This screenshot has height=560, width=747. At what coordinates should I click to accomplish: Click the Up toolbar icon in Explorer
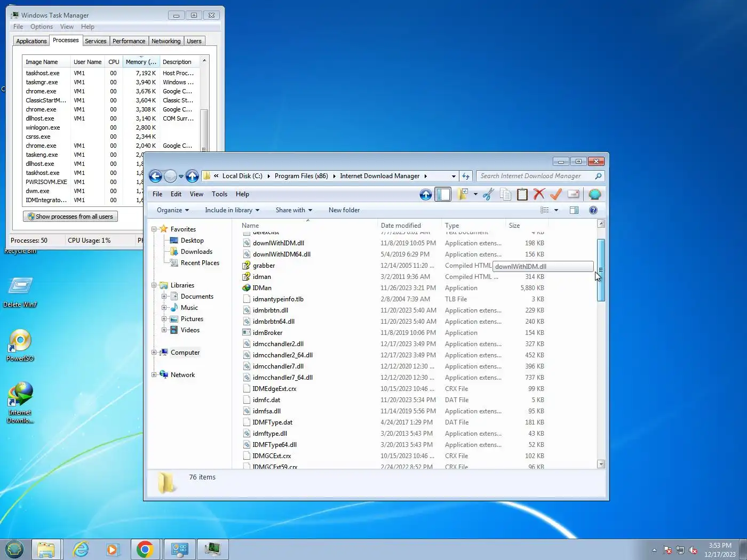425,195
